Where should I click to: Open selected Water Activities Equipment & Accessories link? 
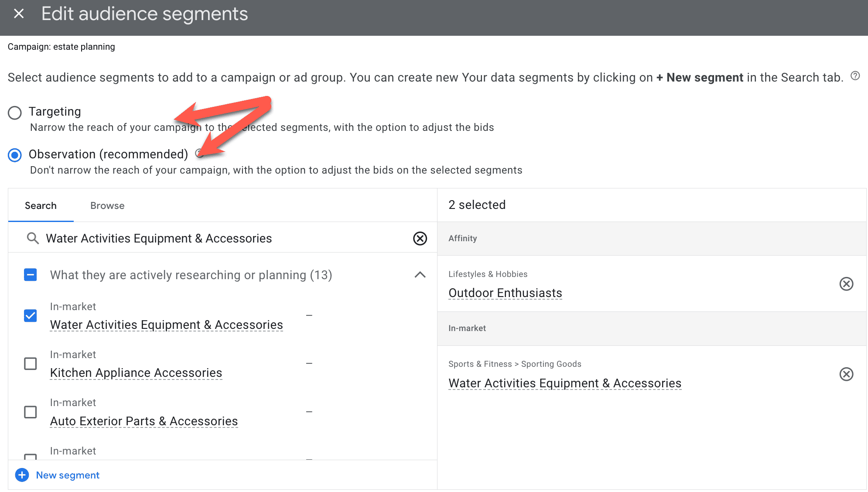565,383
